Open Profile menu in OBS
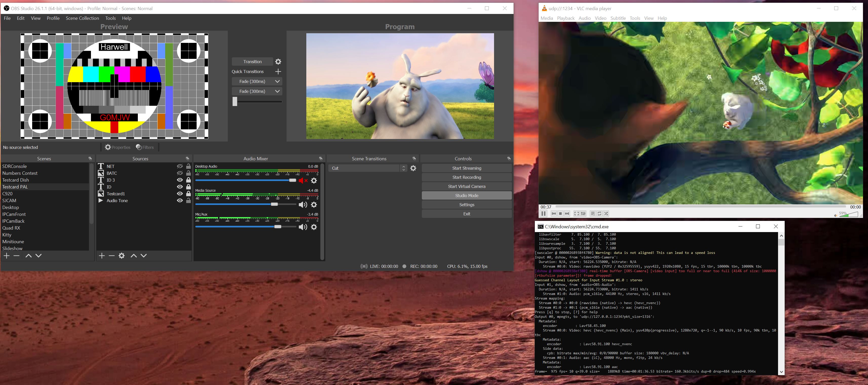Viewport: 868px width, 385px height. pyautogui.click(x=53, y=18)
